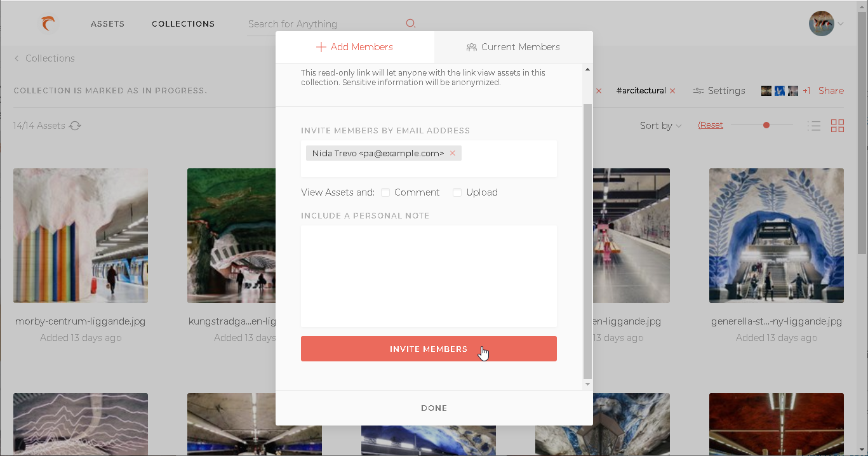Enable the Upload permission checkbox
The image size is (868, 456).
457,192
